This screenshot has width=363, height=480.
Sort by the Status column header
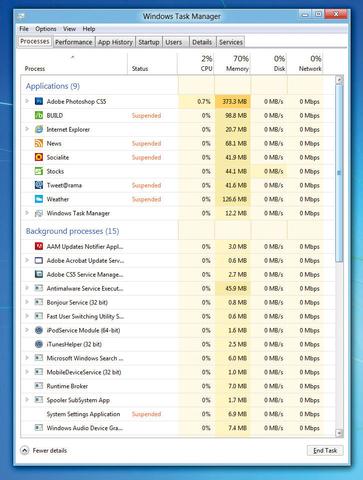point(152,63)
